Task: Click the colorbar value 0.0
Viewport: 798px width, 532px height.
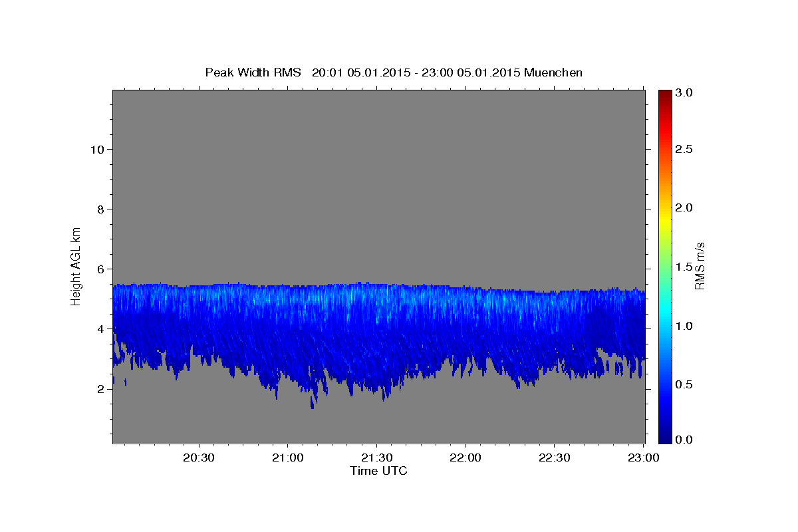Action: click(x=684, y=440)
